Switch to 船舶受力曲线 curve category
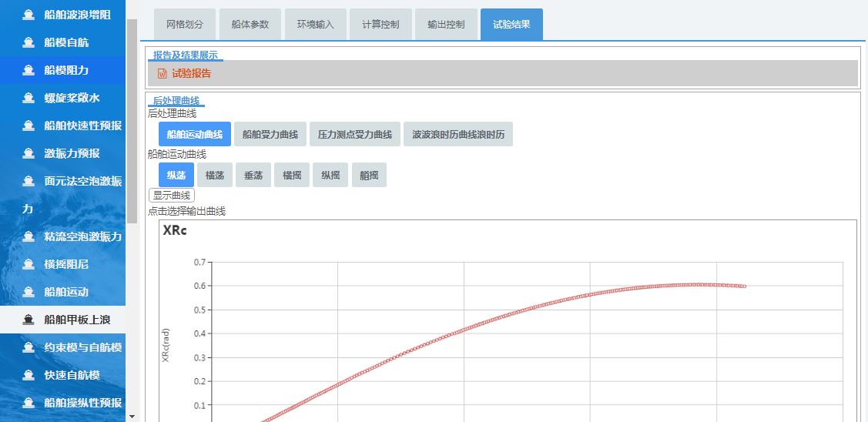The width and height of the screenshot is (868, 422). (x=270, y=134)
